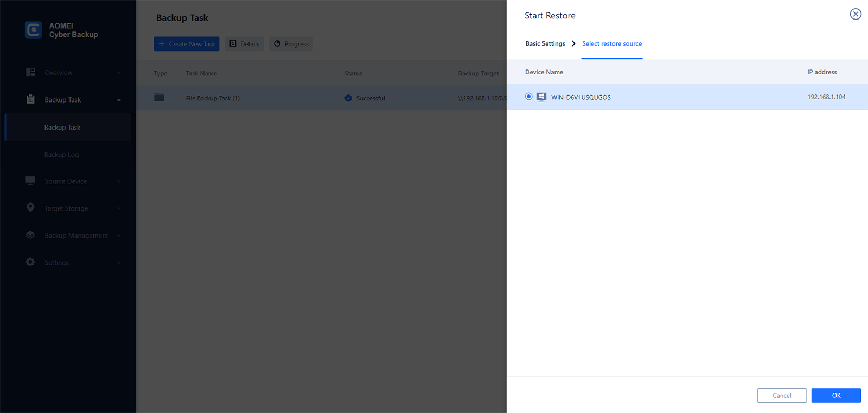Click the WIN-D6V1USQUGOS device name
This screenshot has width=868, height=413.
point(581,97)
